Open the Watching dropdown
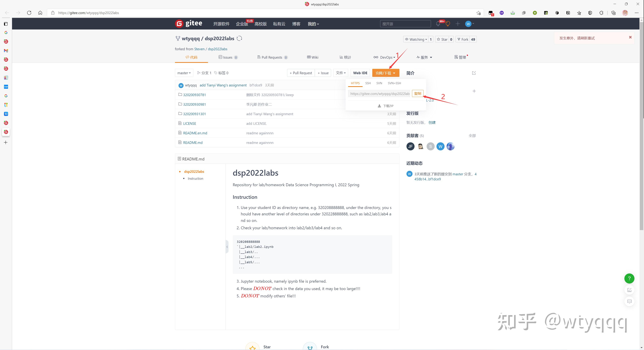 click(416, 39)
